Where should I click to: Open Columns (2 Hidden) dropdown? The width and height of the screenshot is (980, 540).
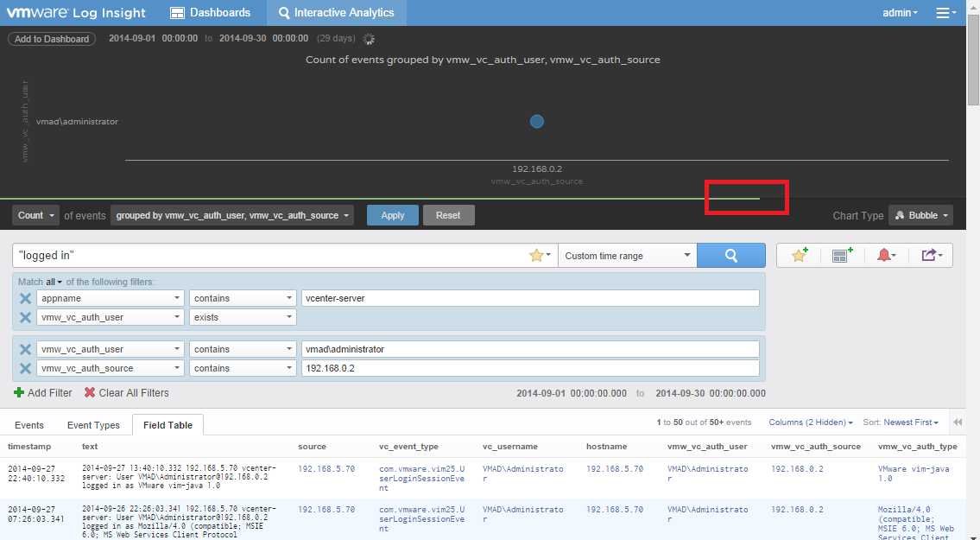[811, 422]
